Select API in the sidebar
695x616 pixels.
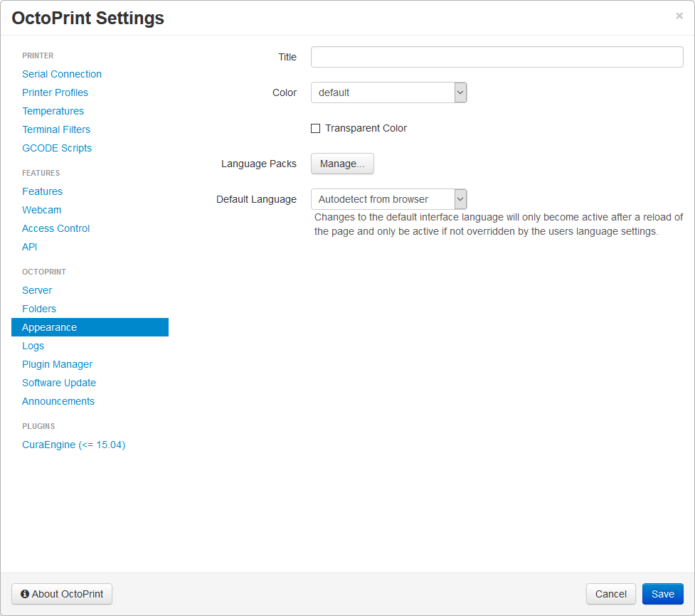29,247
